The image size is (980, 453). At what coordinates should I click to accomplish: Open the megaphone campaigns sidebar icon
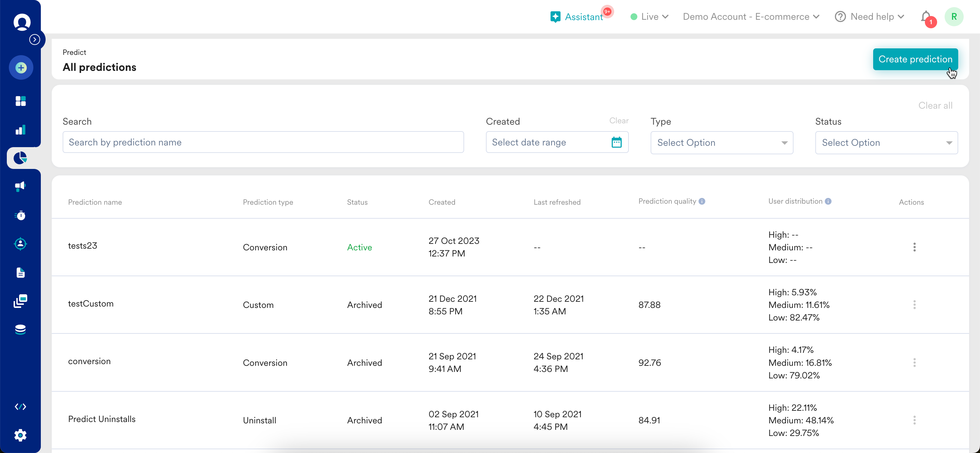[20, 186]
